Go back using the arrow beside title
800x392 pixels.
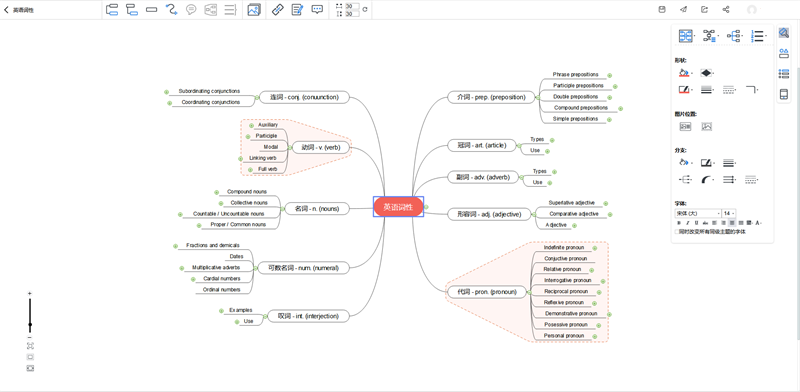6,10
